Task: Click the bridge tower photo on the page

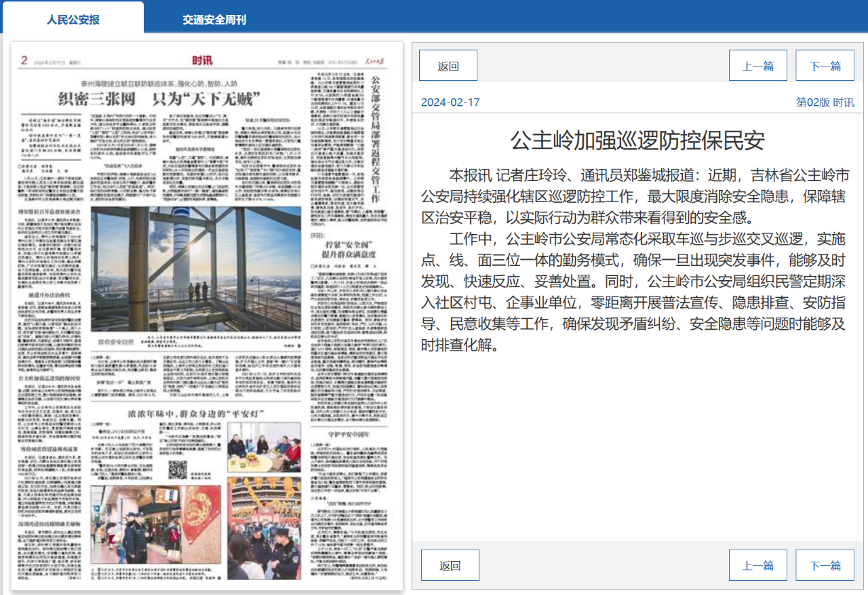Action: coord(195,269)
